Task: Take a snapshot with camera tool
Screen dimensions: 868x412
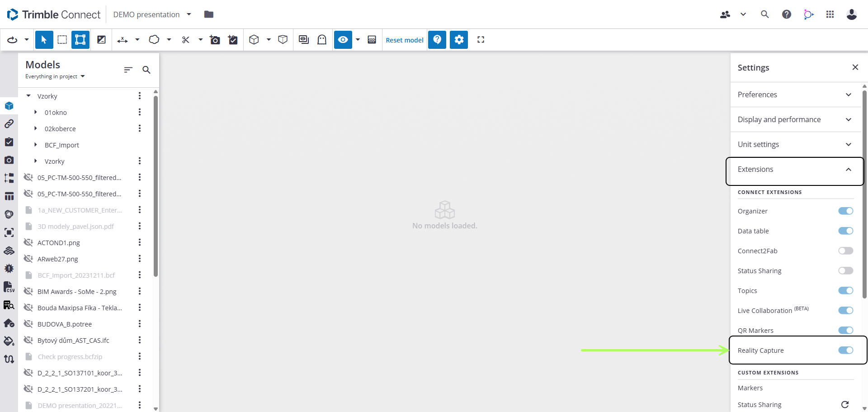Action: 215,40
